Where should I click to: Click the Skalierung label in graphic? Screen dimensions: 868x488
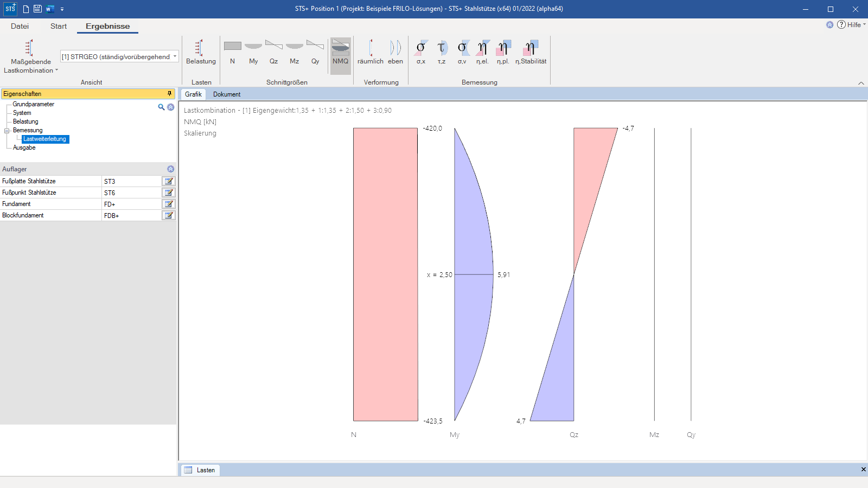pos(200,133)
